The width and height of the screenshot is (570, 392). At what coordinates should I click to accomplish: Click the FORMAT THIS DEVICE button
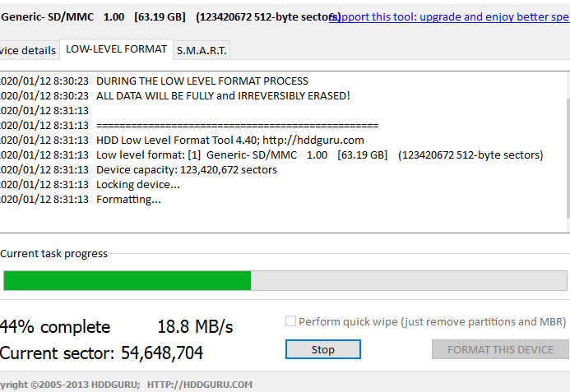pos(500,349)
